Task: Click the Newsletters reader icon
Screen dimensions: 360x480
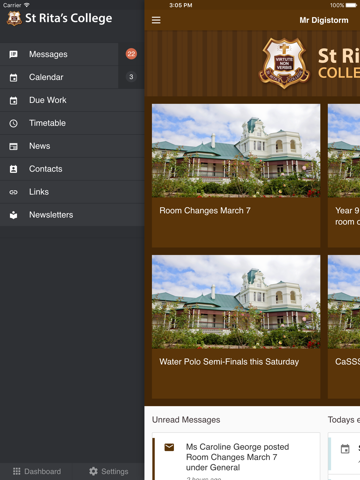Action: pyautogui.click(x=13, y=215)
